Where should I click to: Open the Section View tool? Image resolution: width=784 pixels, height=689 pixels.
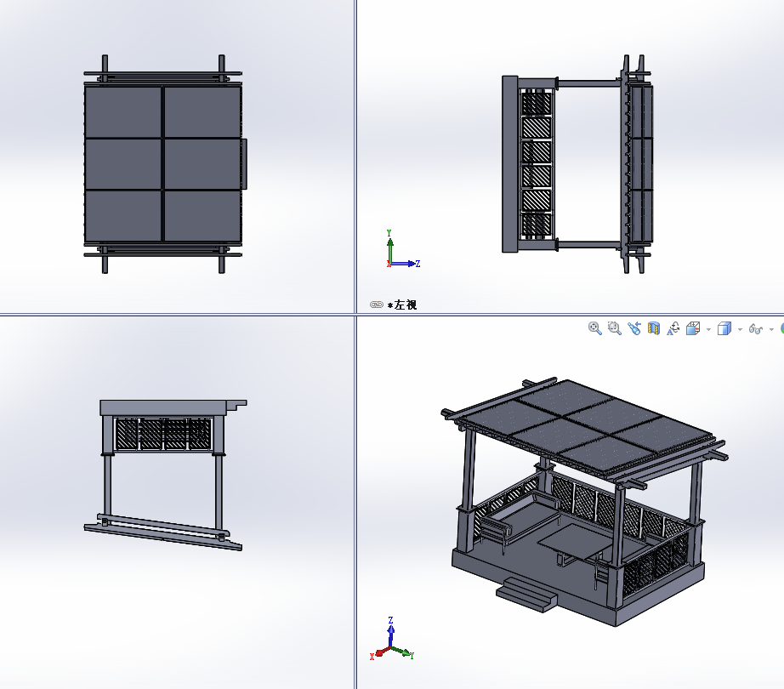pyautogui.click(x=654, y=328)
